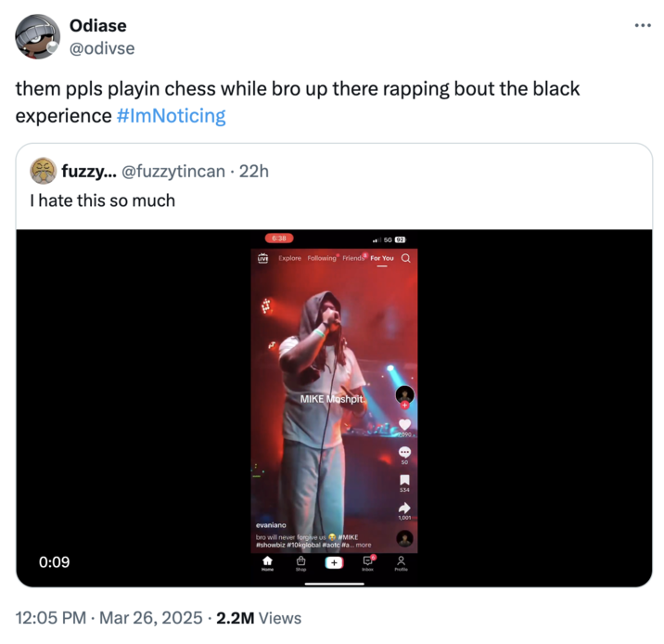The width and height of the screenshot is (664, 644).
Task: Follow the creator via the red plus badge
Action: (404, 405)
